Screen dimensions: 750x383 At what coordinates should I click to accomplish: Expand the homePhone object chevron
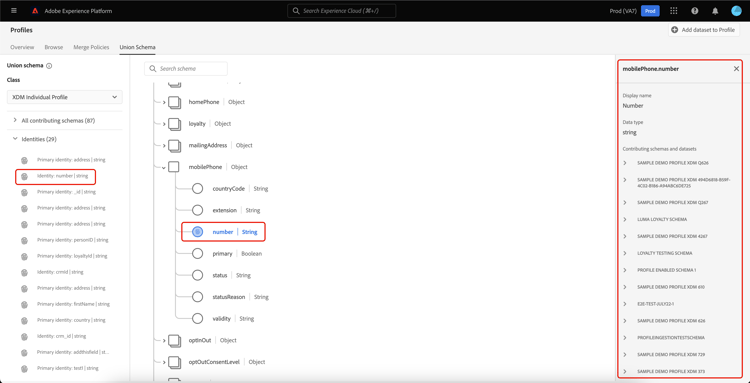click(x=164, y=102)
